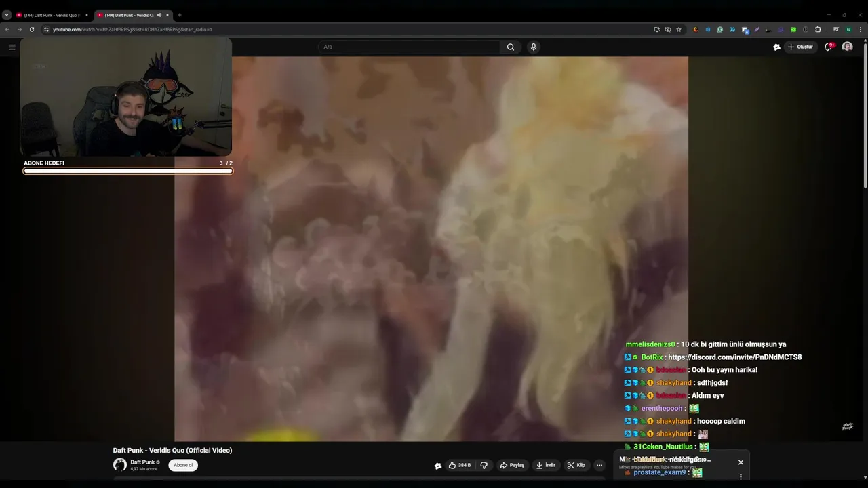The image size is (868, 488).
Task: Click username mmelisdenizs0 in chat
Action: click(x=650, y=344)
